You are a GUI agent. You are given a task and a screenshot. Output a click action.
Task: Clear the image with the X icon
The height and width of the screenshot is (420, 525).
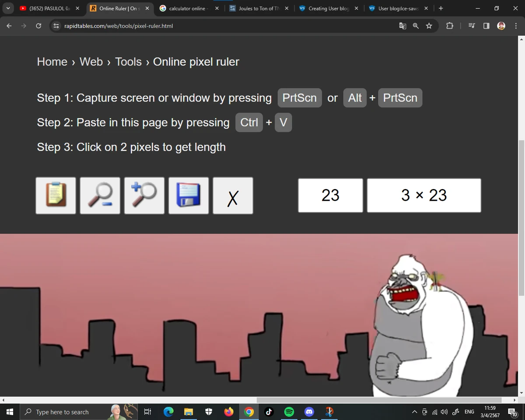coord(232,196)
